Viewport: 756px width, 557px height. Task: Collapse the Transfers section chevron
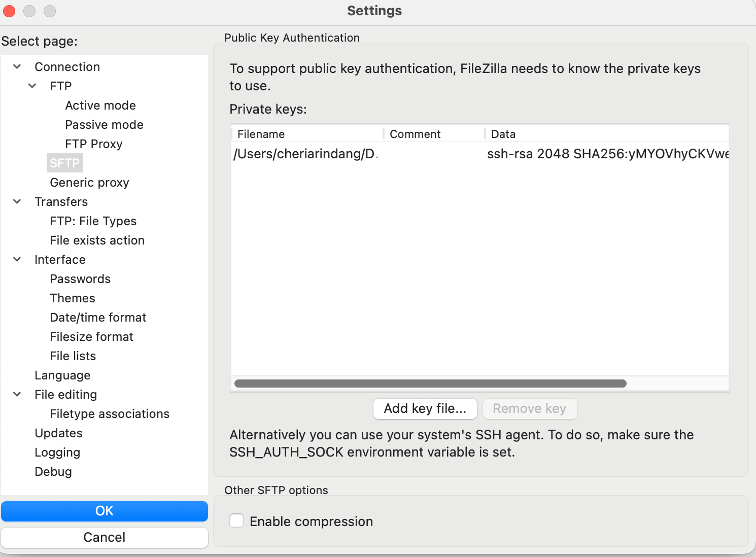pyautogui.click(x=17, y=202)
